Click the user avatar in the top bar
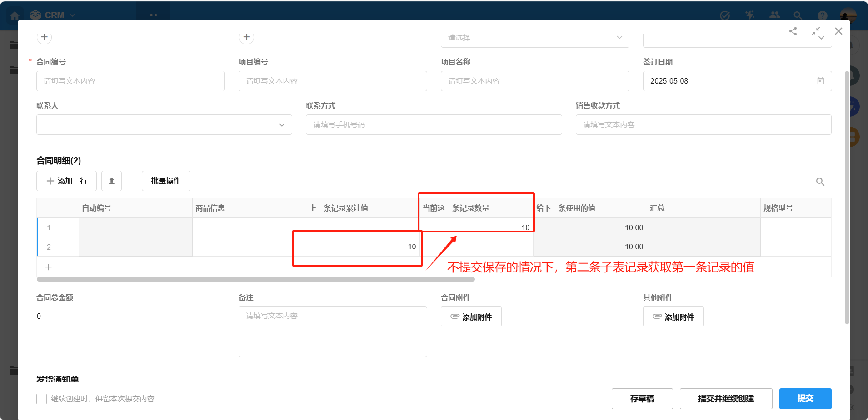 [x=848, y=15]
